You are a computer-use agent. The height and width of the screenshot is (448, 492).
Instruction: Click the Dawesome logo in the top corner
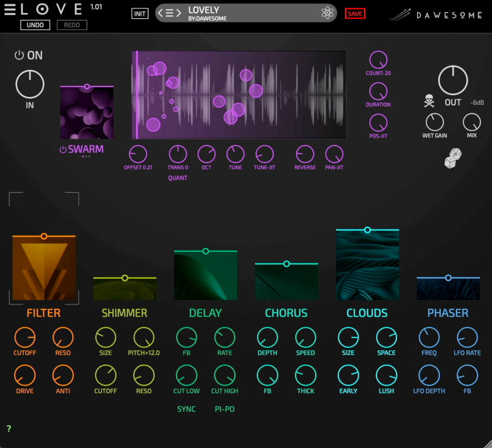pos(435,15)
